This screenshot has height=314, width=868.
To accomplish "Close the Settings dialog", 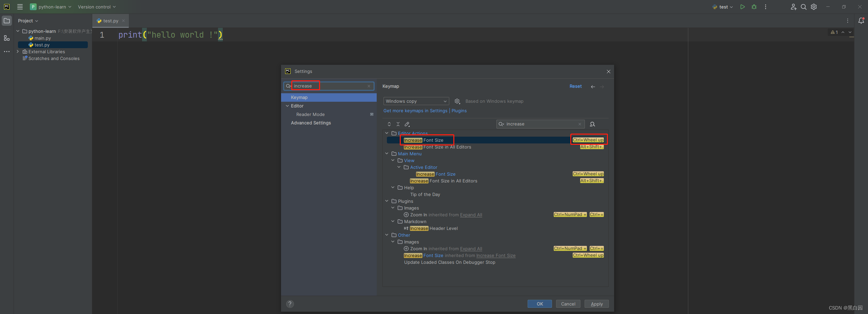I will tap(609, 72).
